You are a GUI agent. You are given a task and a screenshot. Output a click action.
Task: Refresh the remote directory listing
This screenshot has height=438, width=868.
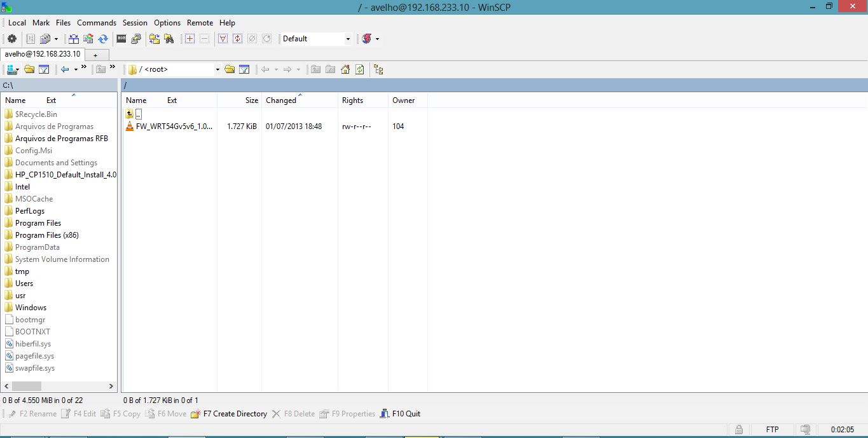point(359,69)
